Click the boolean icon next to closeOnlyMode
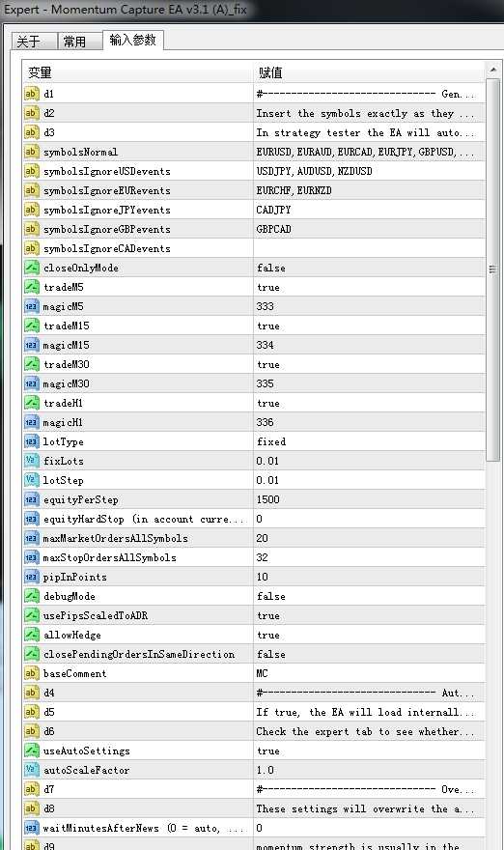Image resolution: width=504 pixels, height=850 pixels. (32, 268)
